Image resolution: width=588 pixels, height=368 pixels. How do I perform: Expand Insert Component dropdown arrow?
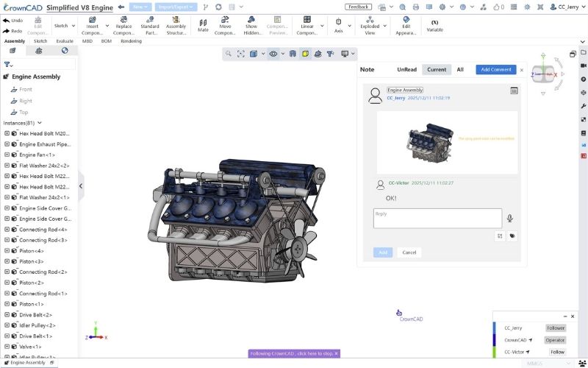(x=107, y=26)
